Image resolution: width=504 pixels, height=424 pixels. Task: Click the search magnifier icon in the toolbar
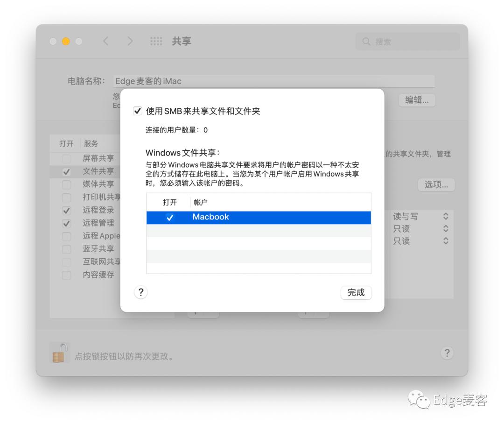coord(367,41)
